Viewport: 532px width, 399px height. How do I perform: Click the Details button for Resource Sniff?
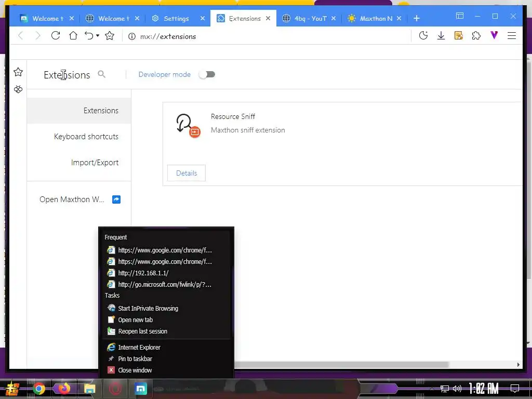coord(187,173)
